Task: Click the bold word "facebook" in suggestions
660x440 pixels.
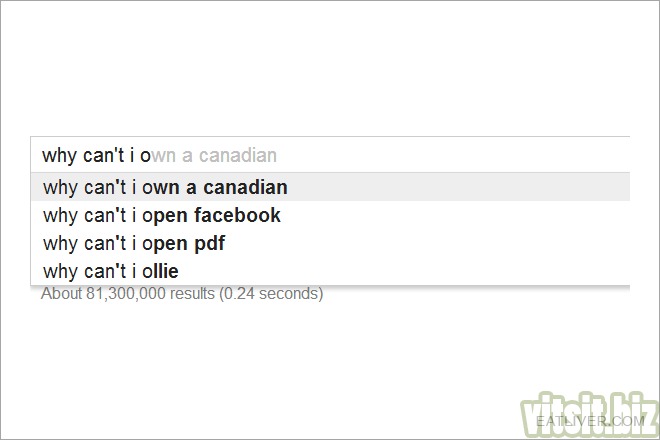Action: 237,215
